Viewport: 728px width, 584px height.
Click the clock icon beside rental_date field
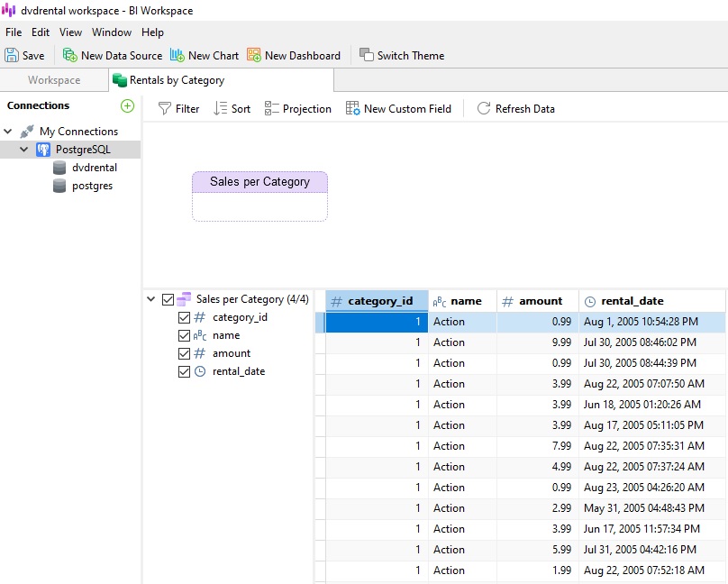[200, 371]
